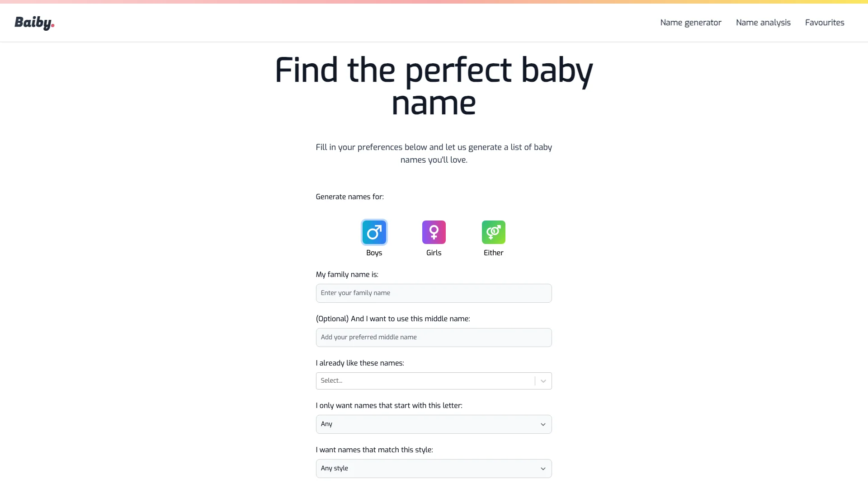Click the male symbol on Boys icon
Viewport: 868px width, 488px height.
point(374,232)
